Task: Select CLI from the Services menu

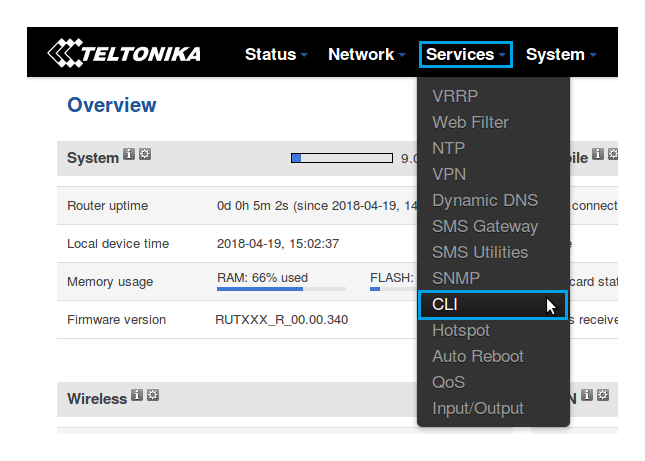Action: (x=445, y=304)
